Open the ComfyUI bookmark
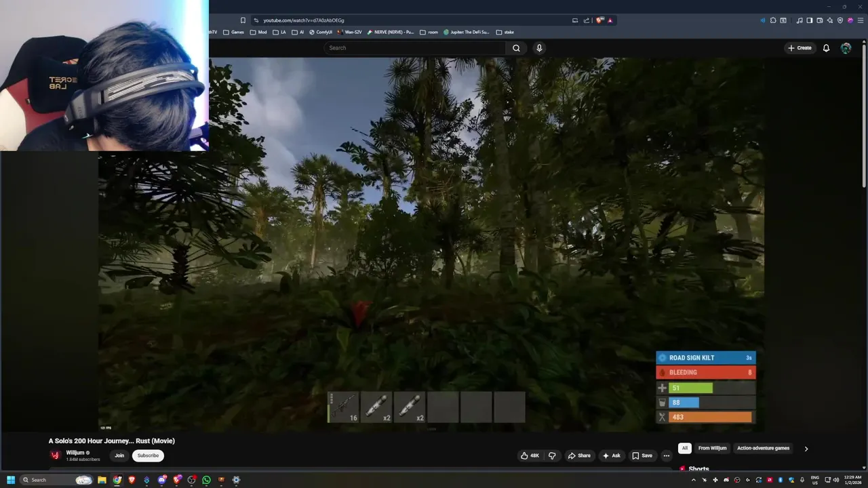Image resolution: width=868 pixels, height=488 pixels. (321, 32)
